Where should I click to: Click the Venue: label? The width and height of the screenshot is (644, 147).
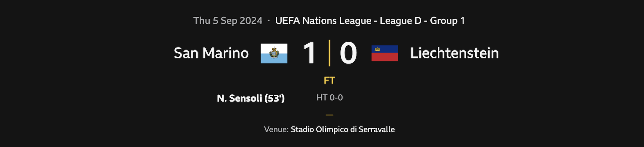click(x=276, y=130)
